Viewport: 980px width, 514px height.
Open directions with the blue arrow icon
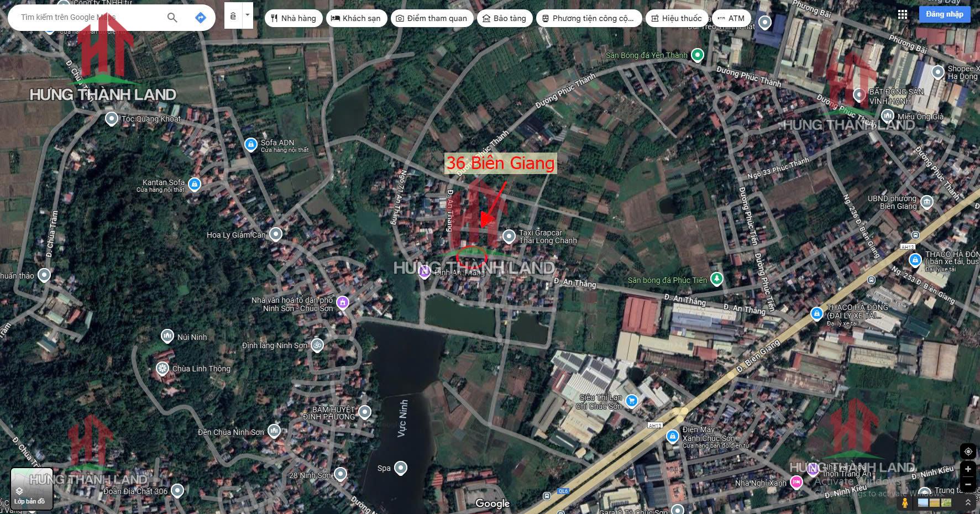coord(201,18)
